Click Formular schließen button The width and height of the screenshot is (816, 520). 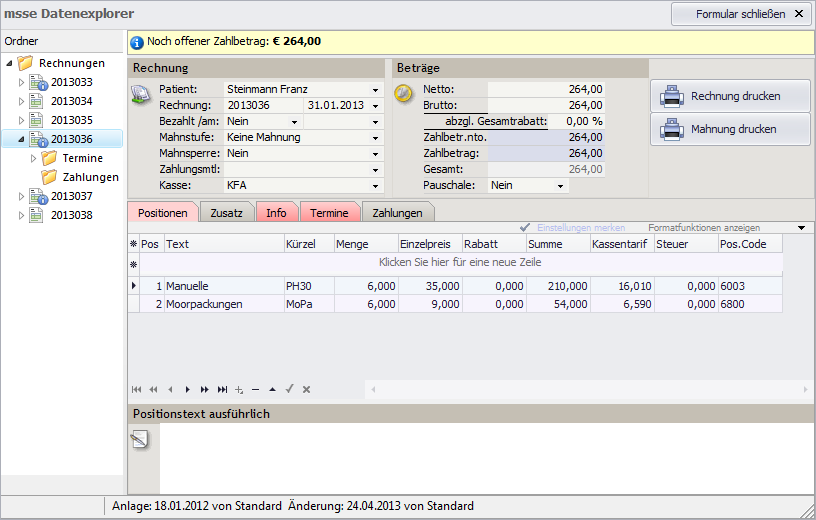(x=741, y=14)
